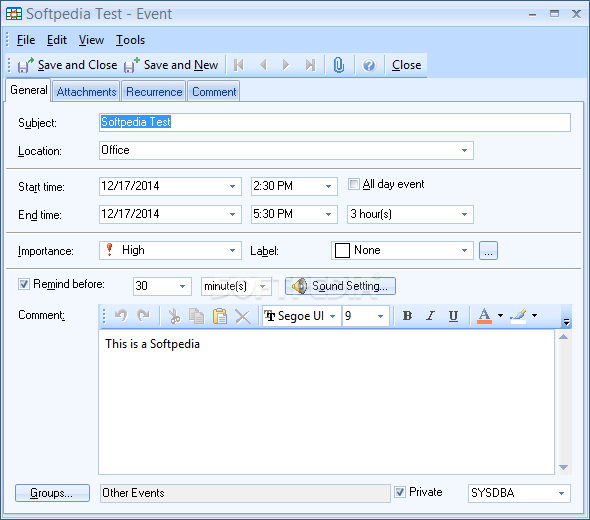Screen dimensions: 590x520
Task: Minimize the Event window
Action: [532, 14]
